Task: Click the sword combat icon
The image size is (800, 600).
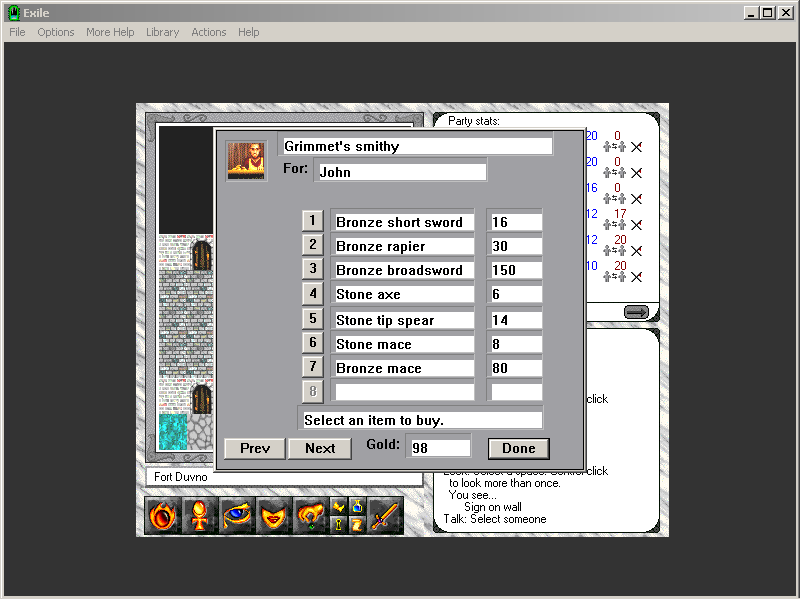Action: [385, 516]
